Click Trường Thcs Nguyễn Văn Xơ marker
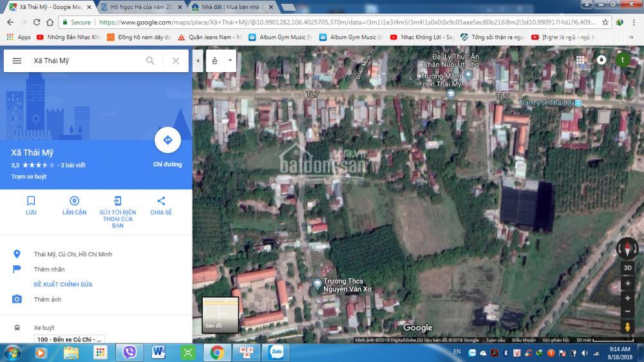The width and height of the screenshot is (644, 362). [x=317, y=284]
